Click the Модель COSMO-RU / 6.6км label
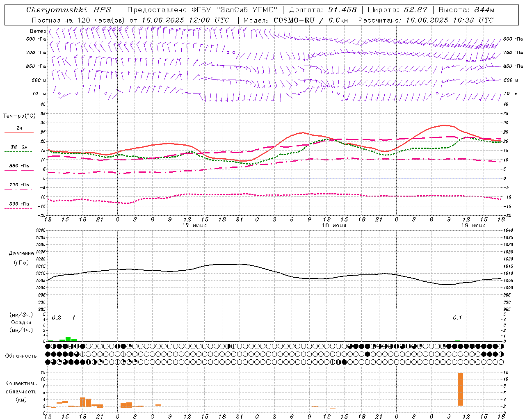Viewport: 525px width, 420px height. [296, 20]
